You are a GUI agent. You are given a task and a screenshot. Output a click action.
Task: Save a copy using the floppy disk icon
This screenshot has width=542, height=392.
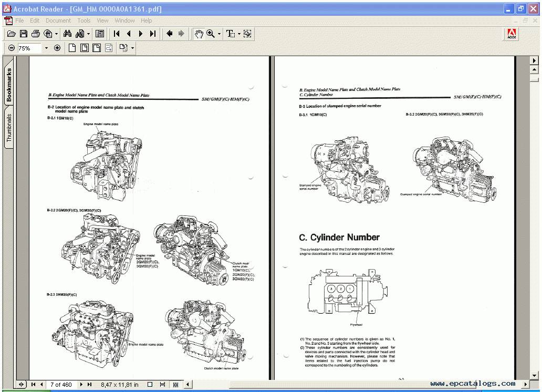(24, 34)
